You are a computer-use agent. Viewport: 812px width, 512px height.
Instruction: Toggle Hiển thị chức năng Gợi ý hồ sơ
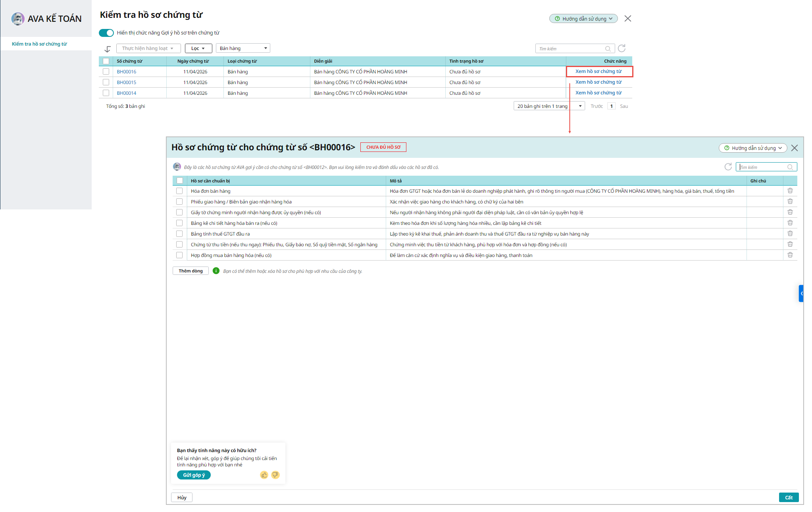click(106, 33)
